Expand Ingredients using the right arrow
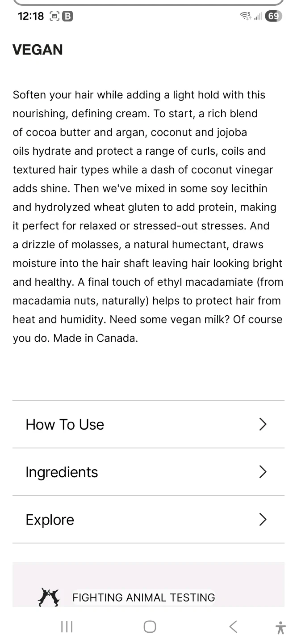The image size is (297, 644). point(263,472)
